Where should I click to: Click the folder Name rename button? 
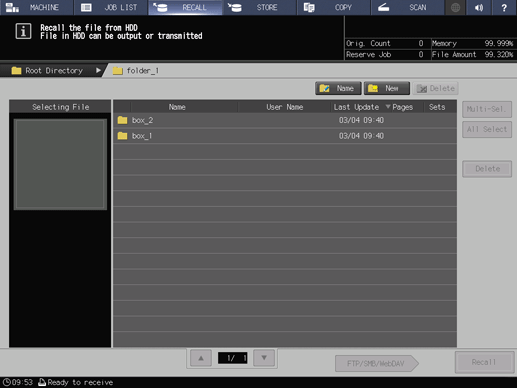338,88
